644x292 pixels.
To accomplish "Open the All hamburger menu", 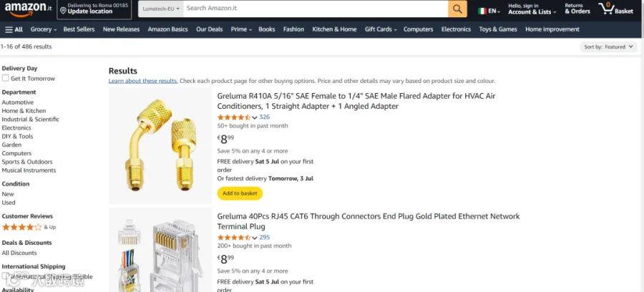I will (x=14, y=29).
